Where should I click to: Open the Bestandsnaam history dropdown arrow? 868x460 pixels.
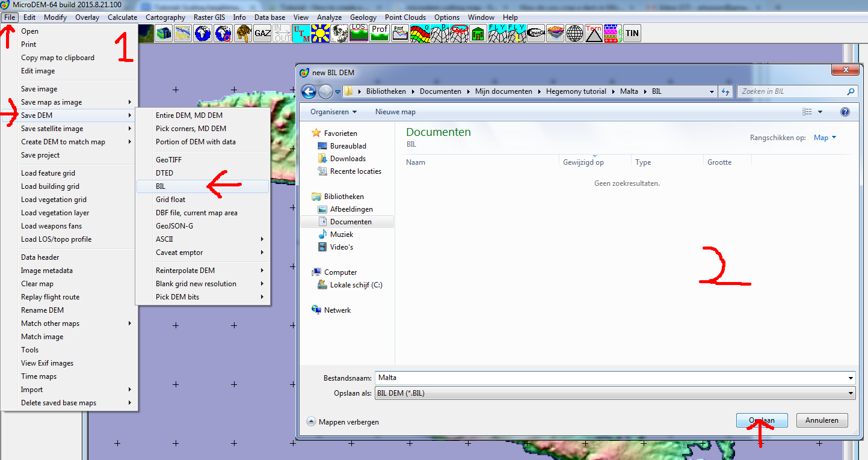(x=851, y=378)
